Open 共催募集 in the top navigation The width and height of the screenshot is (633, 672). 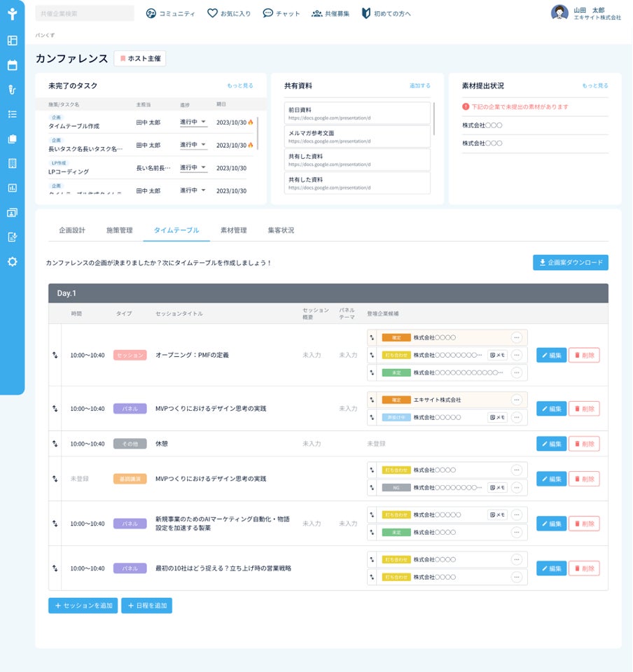click(x=331, y=14)
